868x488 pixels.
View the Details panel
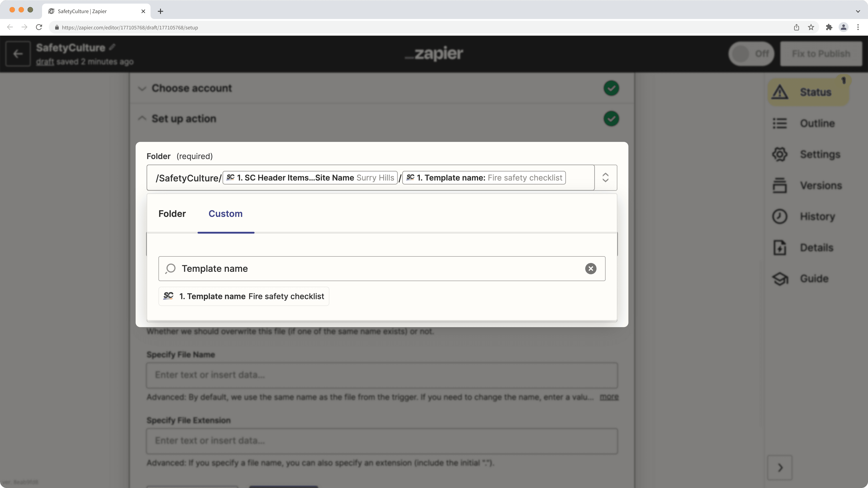(808, 247)
